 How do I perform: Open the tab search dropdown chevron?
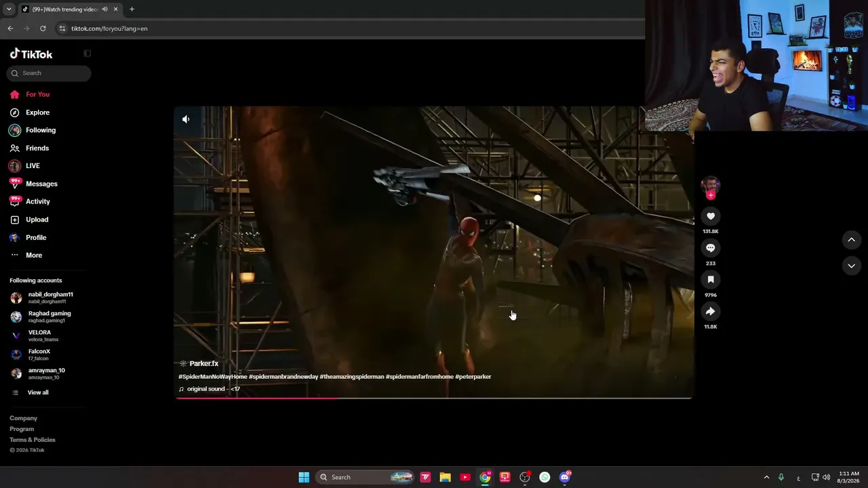pos(9,9)
